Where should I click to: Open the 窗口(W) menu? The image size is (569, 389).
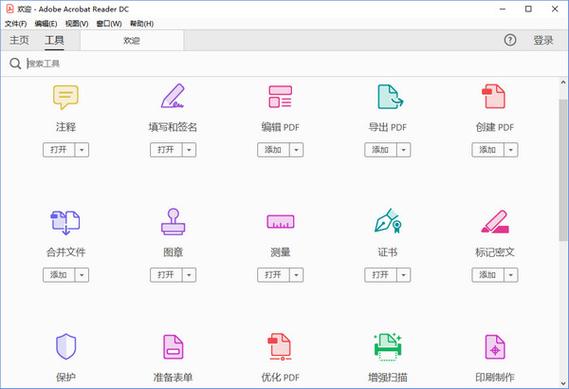click(109, 24)
